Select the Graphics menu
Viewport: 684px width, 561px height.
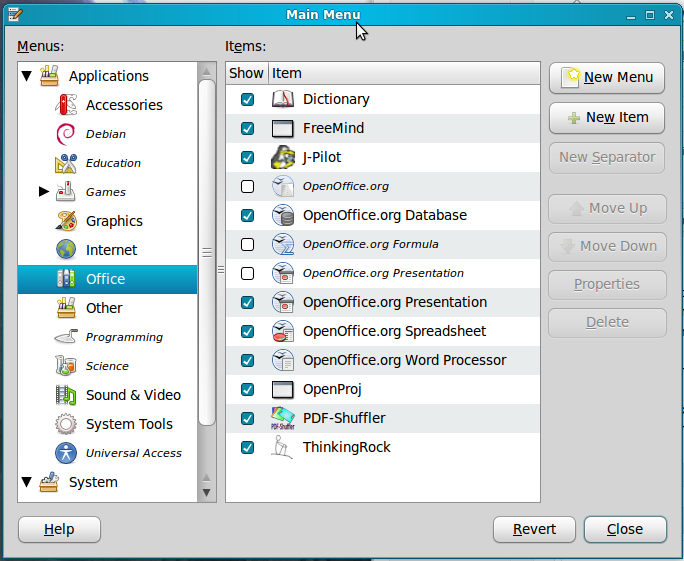tap(114, 221)
